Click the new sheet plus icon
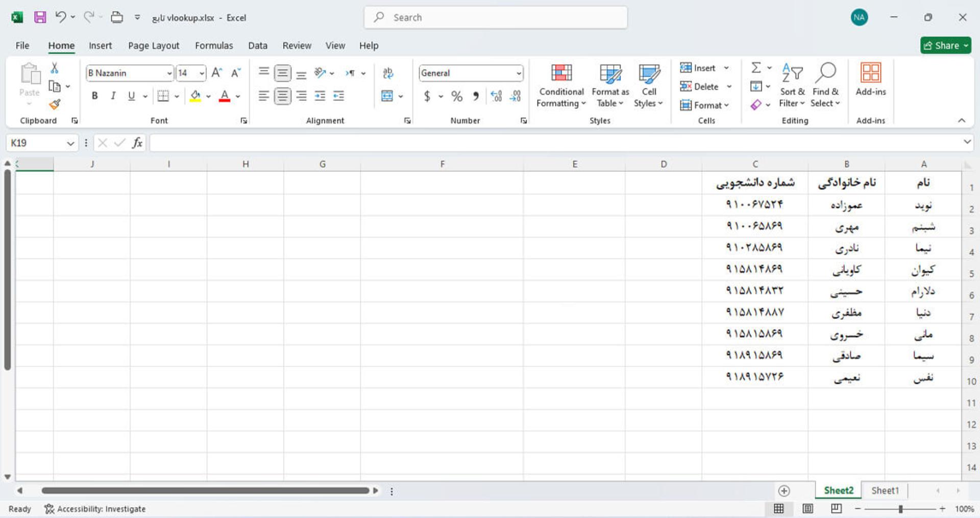 click(784, 491)
